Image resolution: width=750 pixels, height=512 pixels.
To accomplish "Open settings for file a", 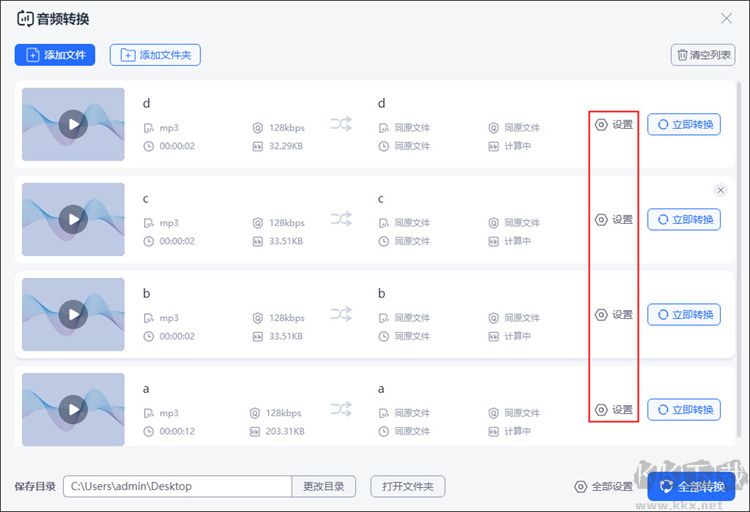I will (614, 410).
